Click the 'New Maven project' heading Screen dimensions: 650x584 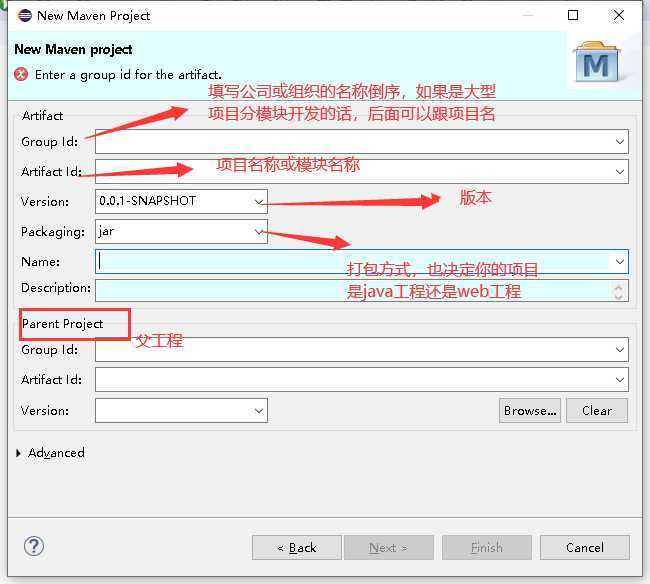pyautogui.click(x=73, y=49)
